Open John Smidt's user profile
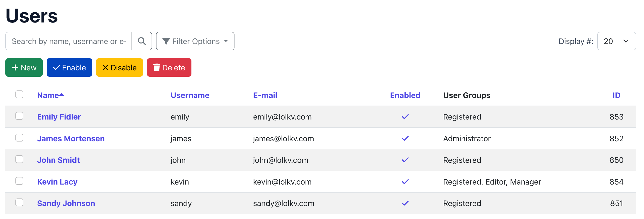The image size is (644, 219). point(58,160)
